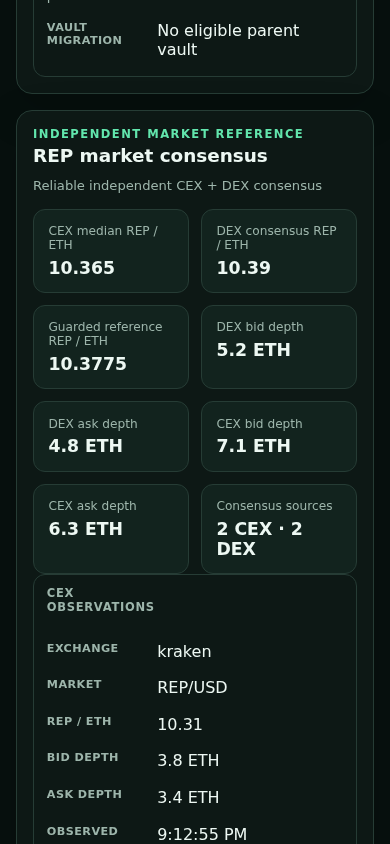Screen dimensions: 390x844
Task: Click the CEX median REP / ETH card
Action: click(x=111, y=251)
